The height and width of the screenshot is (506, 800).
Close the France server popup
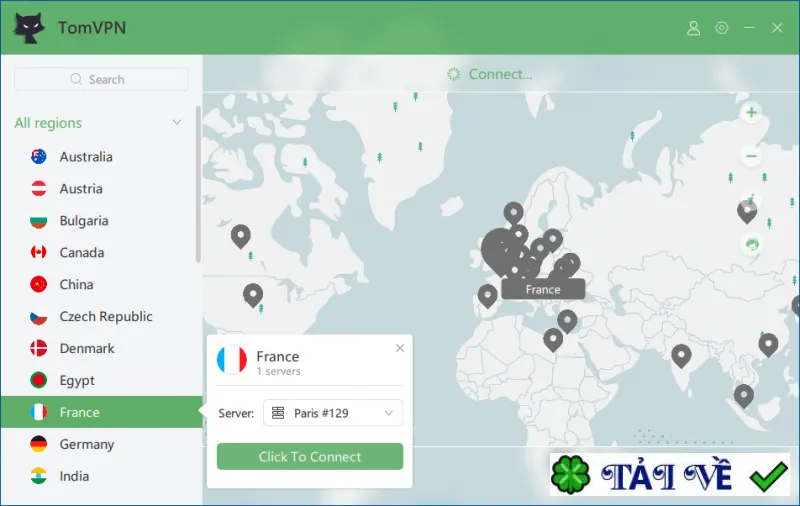click(x=400, y=348)
